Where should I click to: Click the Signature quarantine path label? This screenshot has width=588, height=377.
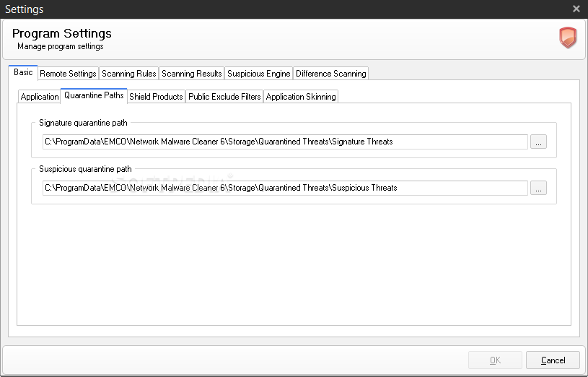coord(83,123)
